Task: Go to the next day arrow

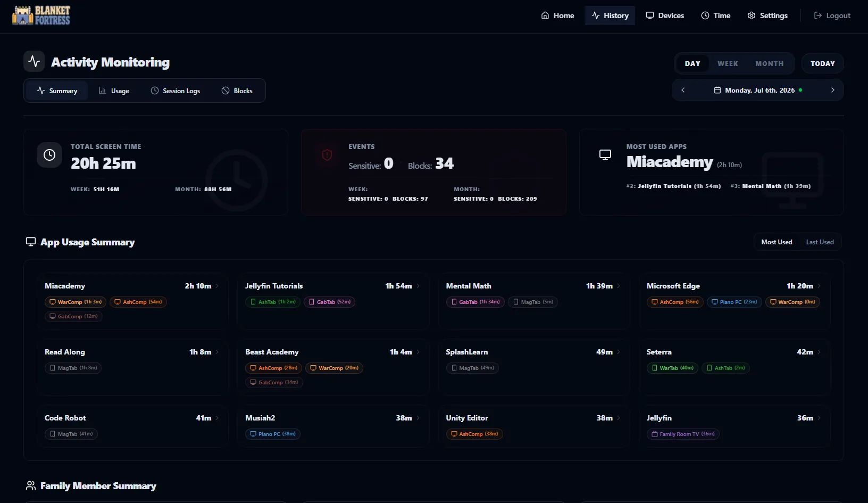Action: [x=833, y=90]
